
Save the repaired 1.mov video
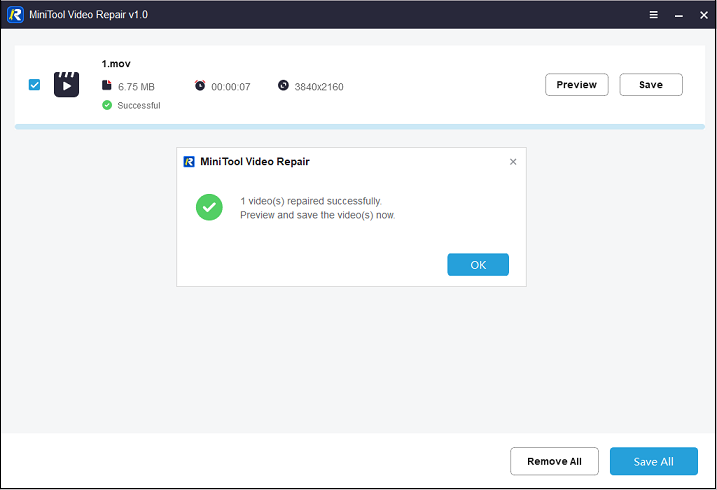[651, 85]
